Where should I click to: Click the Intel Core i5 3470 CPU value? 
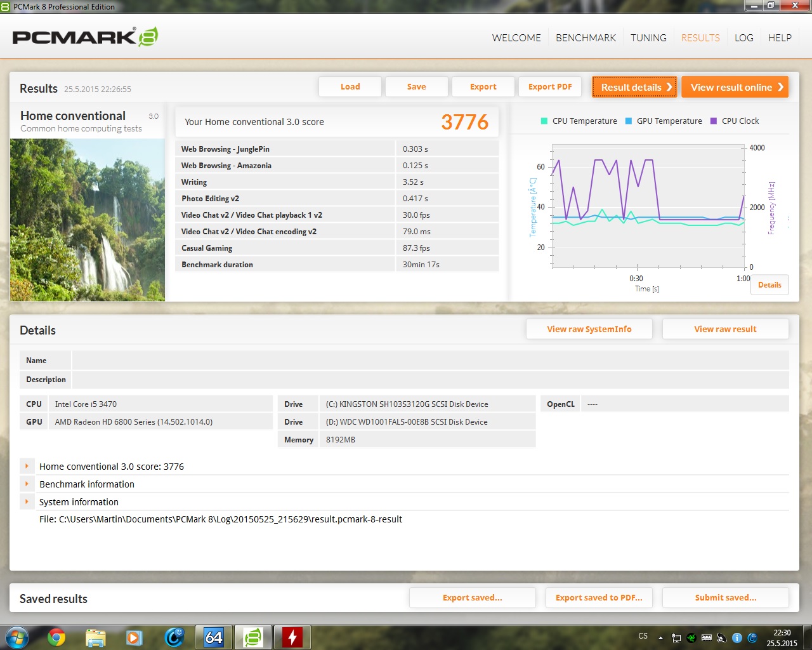tap(86, 404)
